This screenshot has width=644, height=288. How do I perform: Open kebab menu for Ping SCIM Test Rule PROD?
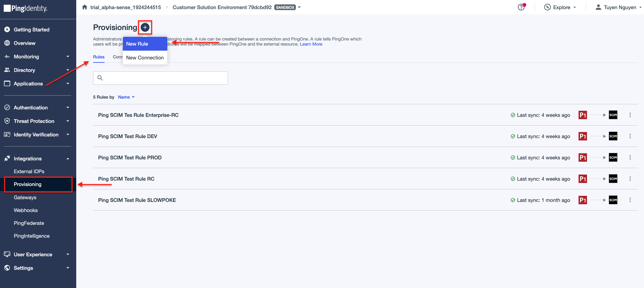click(x=630, y=157)
